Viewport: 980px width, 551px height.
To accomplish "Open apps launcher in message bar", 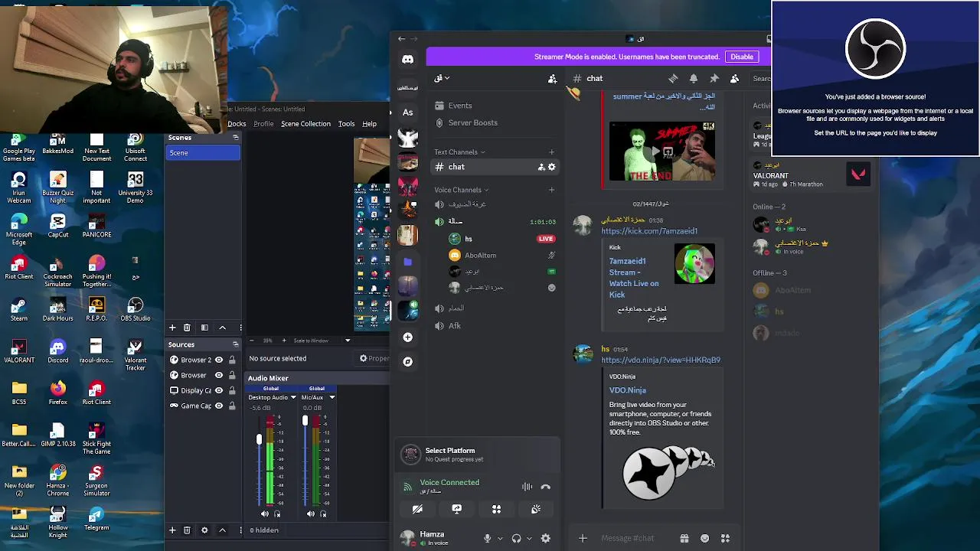I will tap(726, 539).
